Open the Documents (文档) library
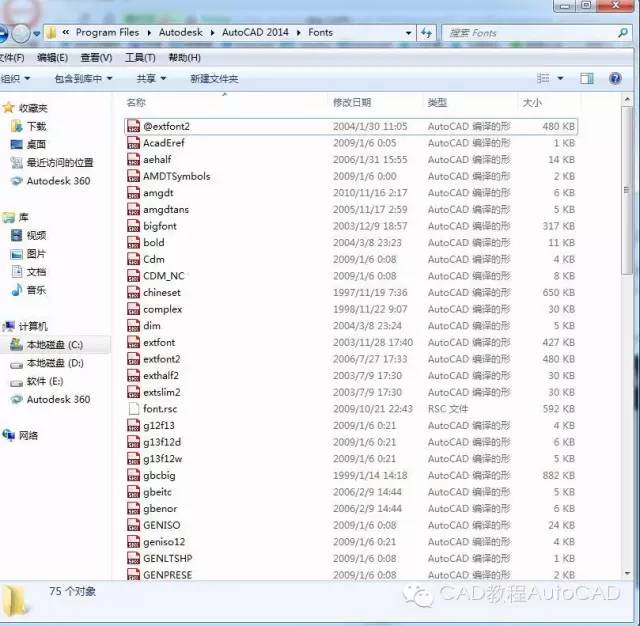 coord(28,271)
